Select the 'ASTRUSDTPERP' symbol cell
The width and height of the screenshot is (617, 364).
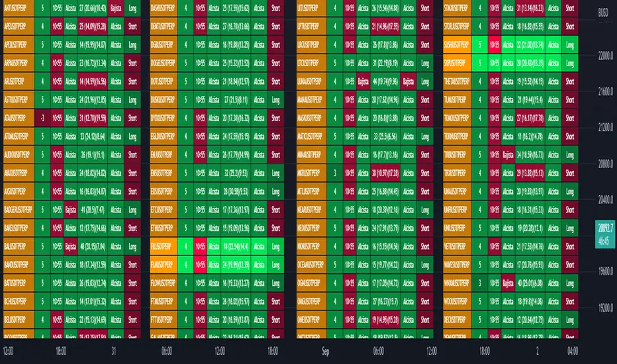(19, 99)
